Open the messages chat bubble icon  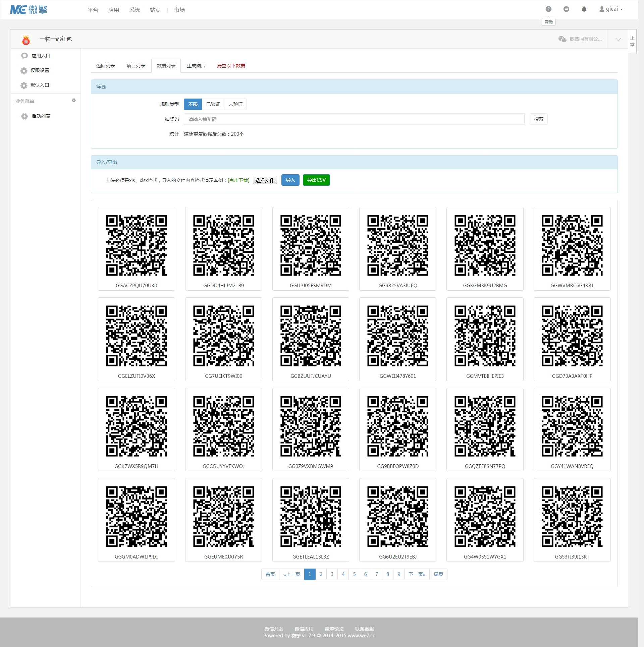566,9
